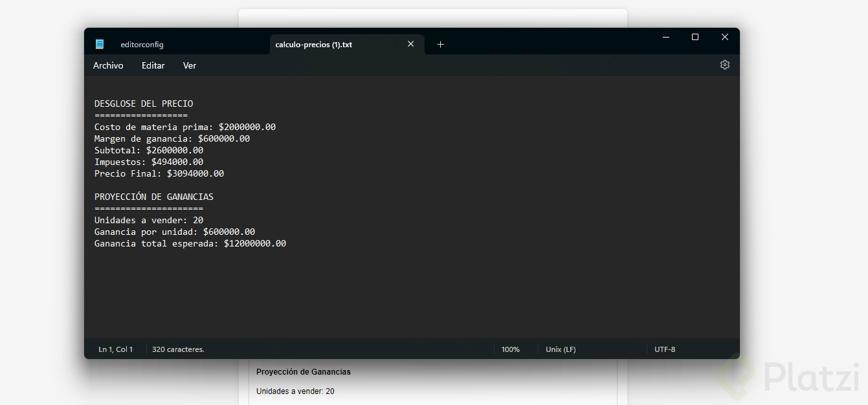The width and height of the screenshot is (868, 405).
Task: Click the PROYECCIÓN DE GANANCIAS heading
Action: pyautogui.click(x=154, y=197)
